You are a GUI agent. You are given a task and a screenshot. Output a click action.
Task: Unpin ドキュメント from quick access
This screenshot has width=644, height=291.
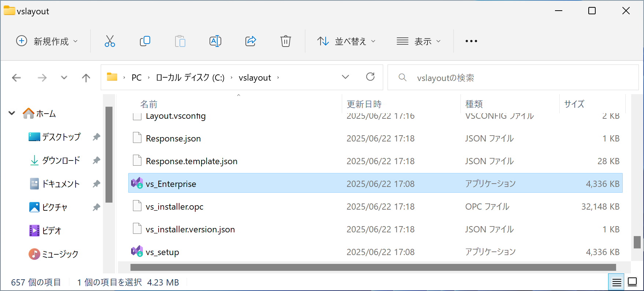pos(96,184)
